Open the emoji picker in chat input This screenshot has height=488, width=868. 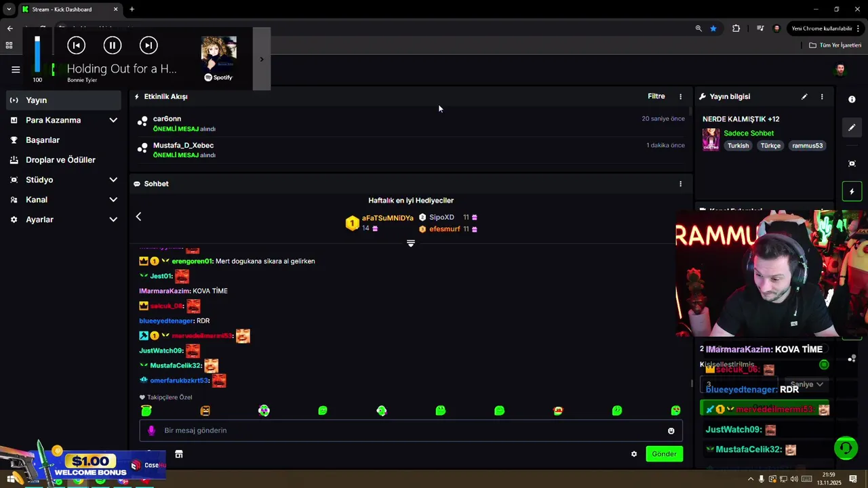click(x=671, y=431)
